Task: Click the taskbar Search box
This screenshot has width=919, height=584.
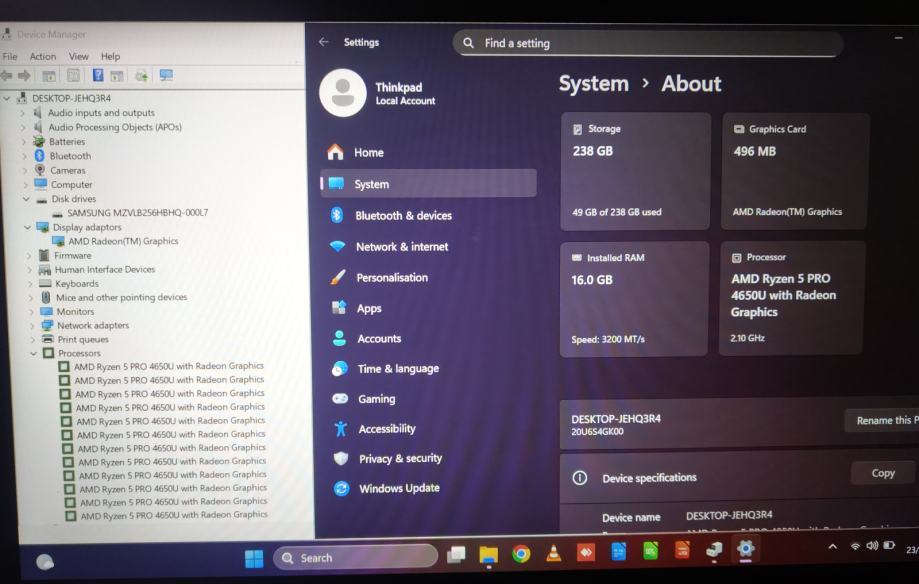Action: tap(355, 558)
